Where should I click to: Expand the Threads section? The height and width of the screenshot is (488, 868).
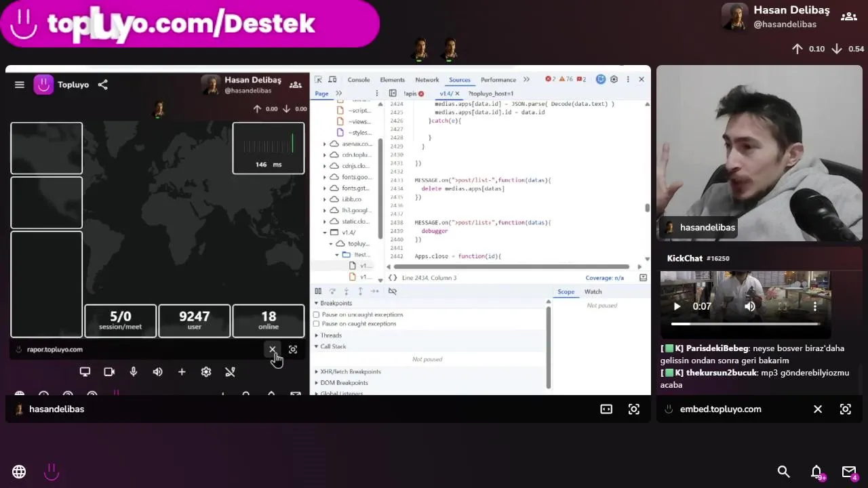316,335
